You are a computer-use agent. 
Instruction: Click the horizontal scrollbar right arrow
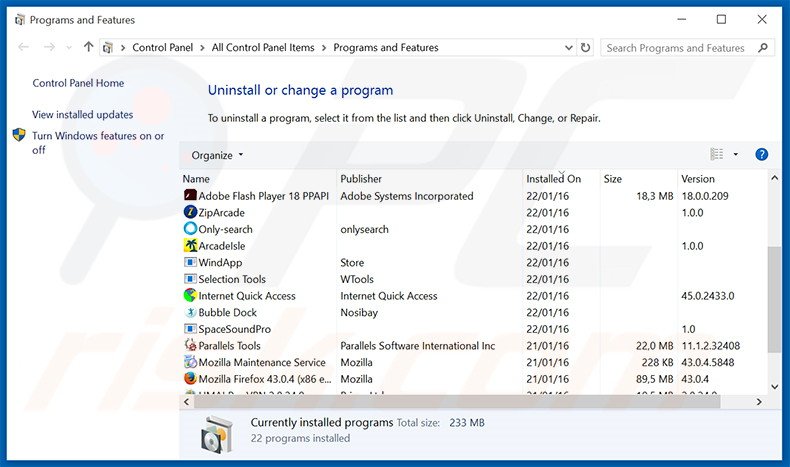click(x=759, y=402)
